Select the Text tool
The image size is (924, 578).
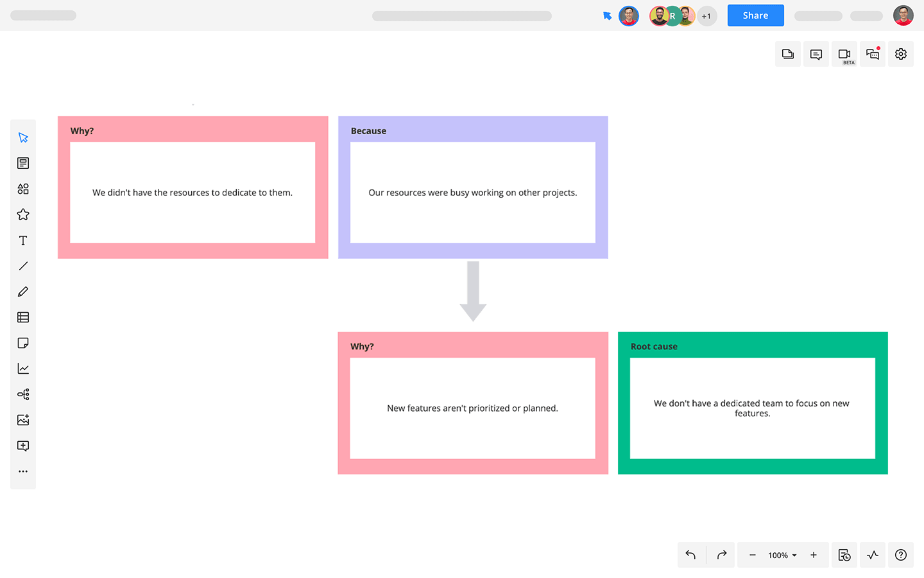coord(23,240)
